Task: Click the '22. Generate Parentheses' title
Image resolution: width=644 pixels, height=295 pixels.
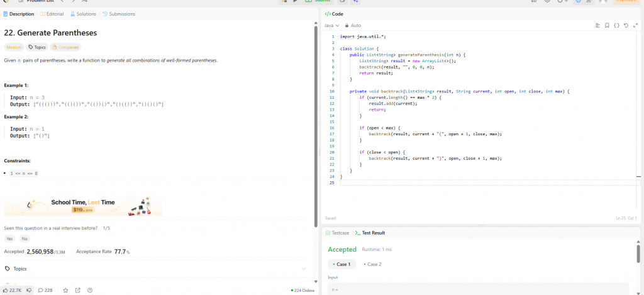Action: point(50,33)
